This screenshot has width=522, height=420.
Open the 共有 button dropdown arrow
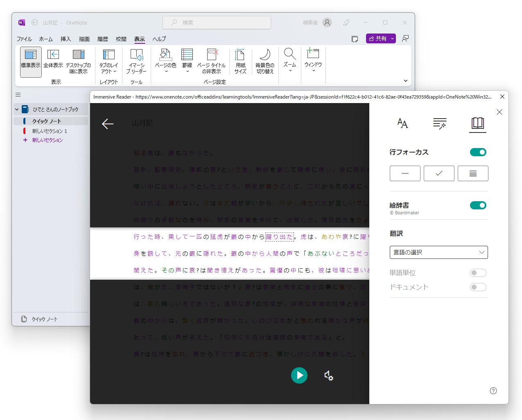tap(392, 38)
